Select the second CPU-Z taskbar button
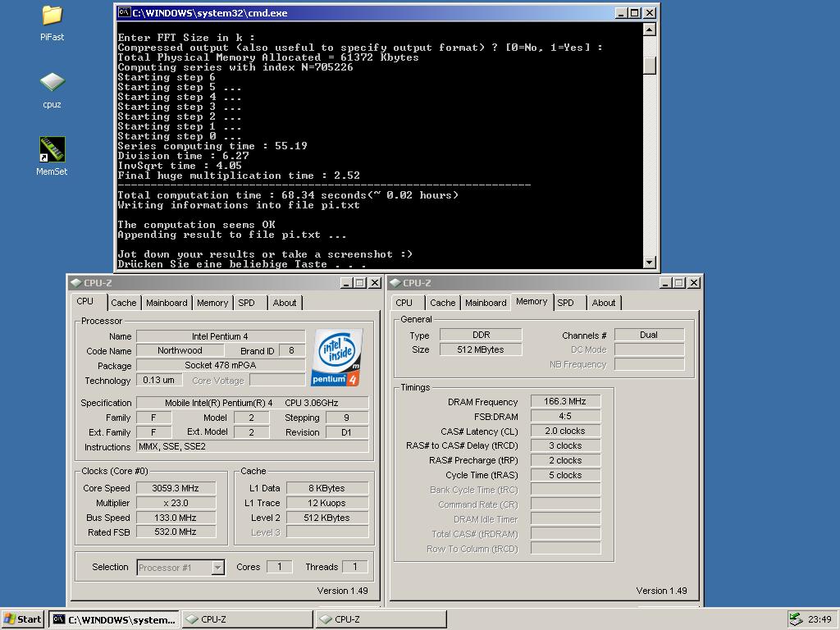840x630 pixels. coord(381,619)
